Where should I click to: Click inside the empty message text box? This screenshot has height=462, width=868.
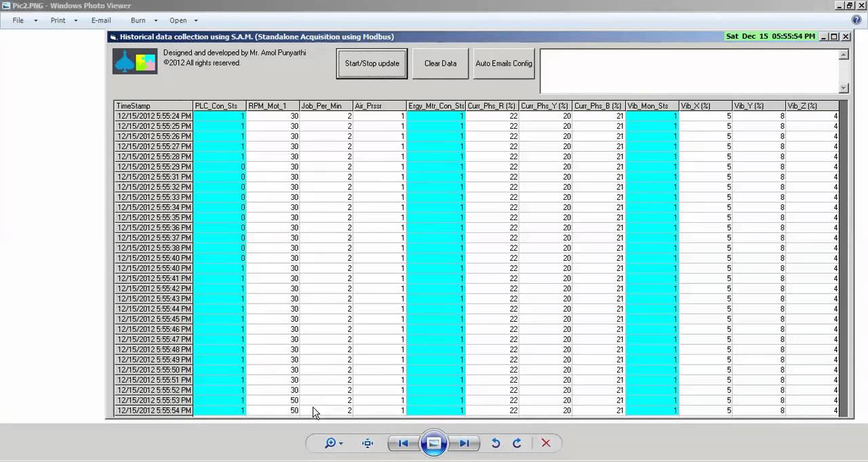690,70
